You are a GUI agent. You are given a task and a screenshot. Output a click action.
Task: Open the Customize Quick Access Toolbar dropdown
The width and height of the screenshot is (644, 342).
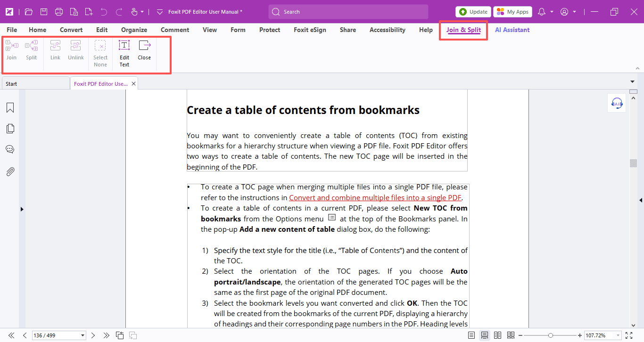coord(160,12)
